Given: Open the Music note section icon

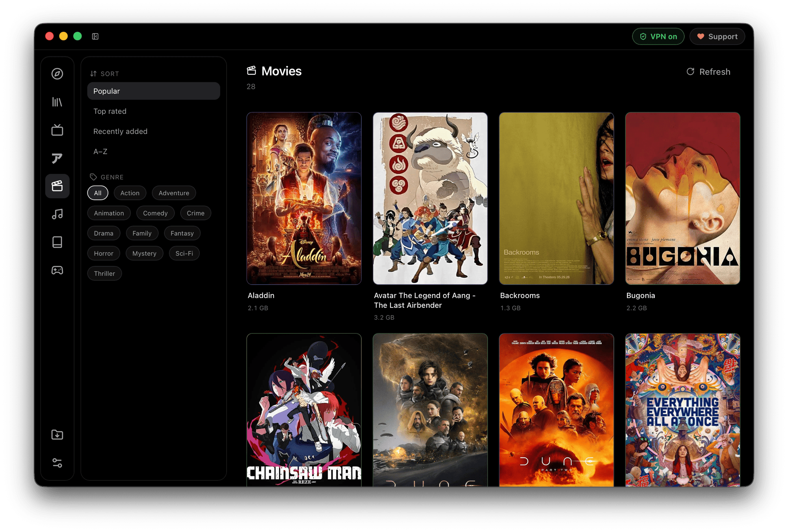Looking at the screenshot, I should (x=58, y=214).
